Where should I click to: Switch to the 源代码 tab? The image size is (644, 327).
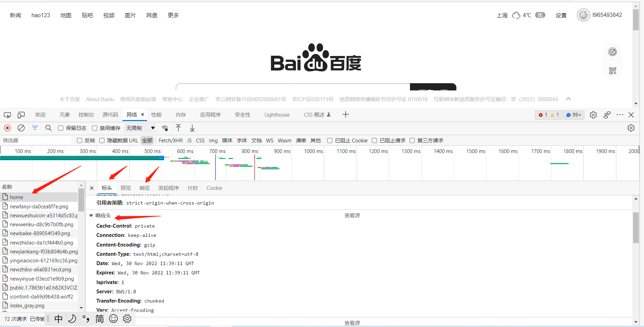tap(110, 115)
